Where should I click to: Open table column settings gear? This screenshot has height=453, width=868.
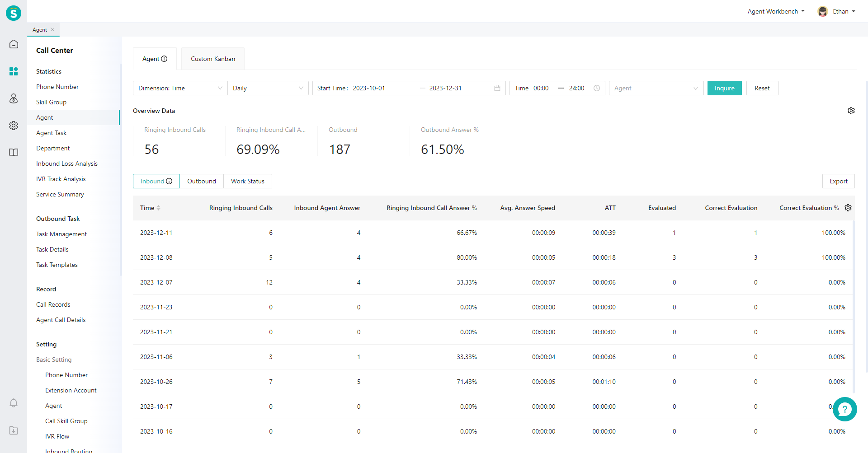[848, 208]
